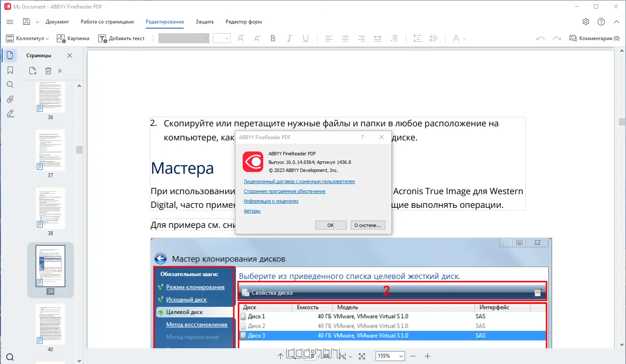This screenshot has width=626, height=364.
Task: Expand the save button dropdown arrow
Action: tap(37, 22)
